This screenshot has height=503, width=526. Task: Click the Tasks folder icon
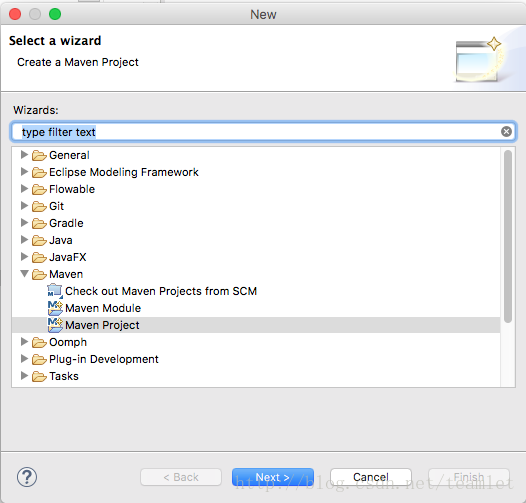39,376
